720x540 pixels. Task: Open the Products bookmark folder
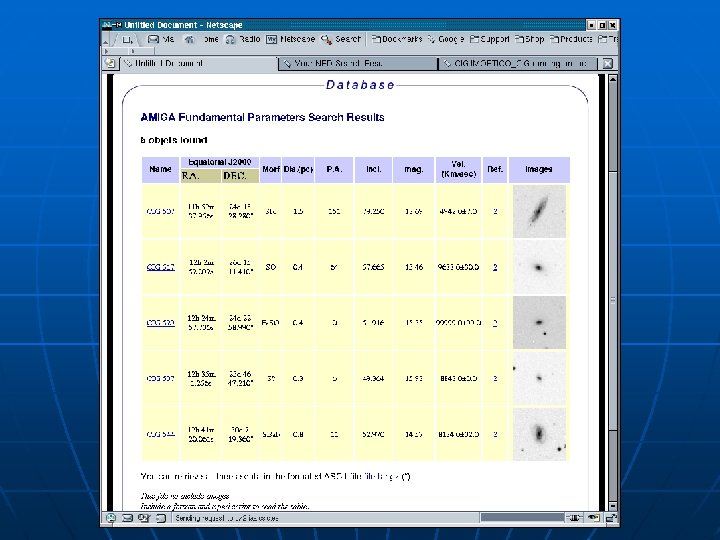pyautogui.click(x=571, y=39)
